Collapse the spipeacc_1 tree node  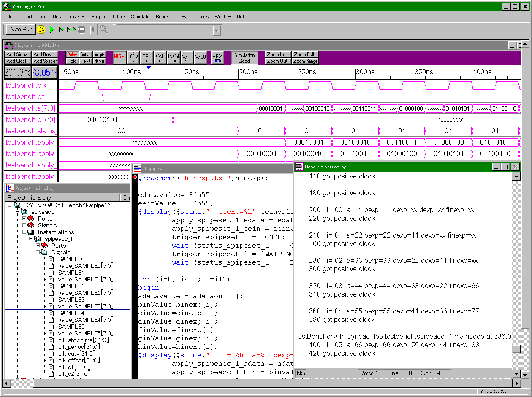pos(31,239)
